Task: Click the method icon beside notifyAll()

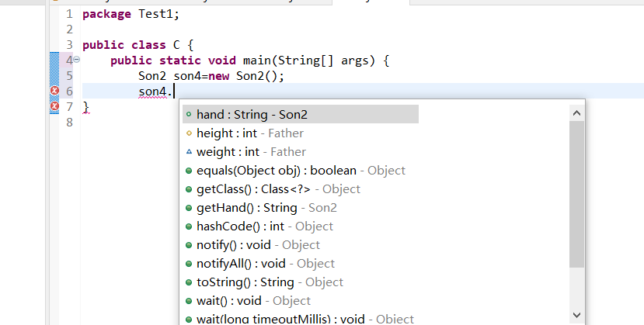Action: point(189,264)
